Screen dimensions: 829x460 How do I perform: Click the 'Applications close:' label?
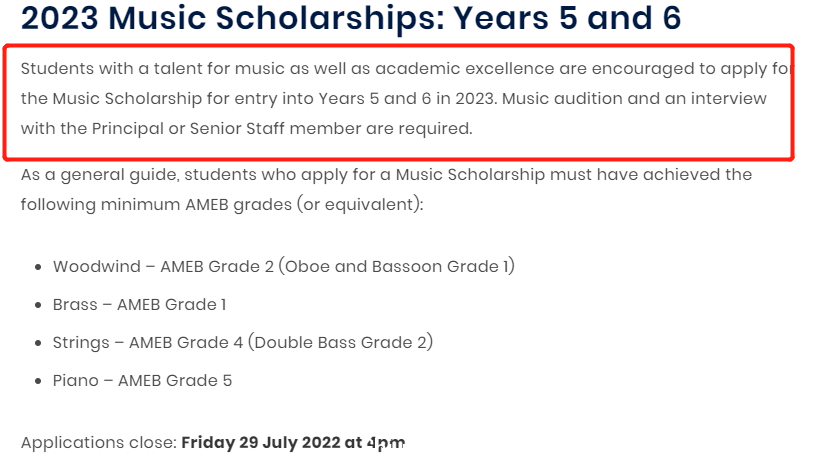tap(99, 443)
